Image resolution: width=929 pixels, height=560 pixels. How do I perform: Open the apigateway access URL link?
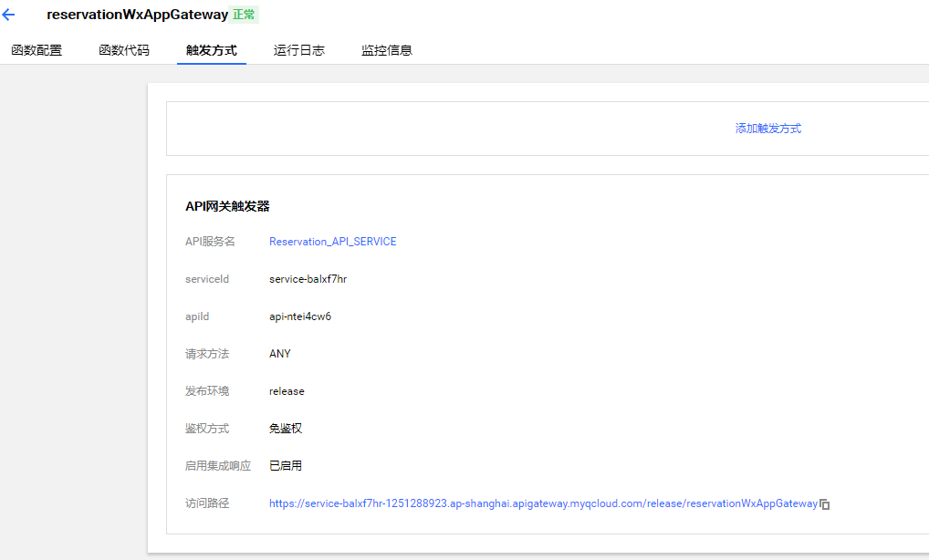pyautogui.click(x=542, y=503)
